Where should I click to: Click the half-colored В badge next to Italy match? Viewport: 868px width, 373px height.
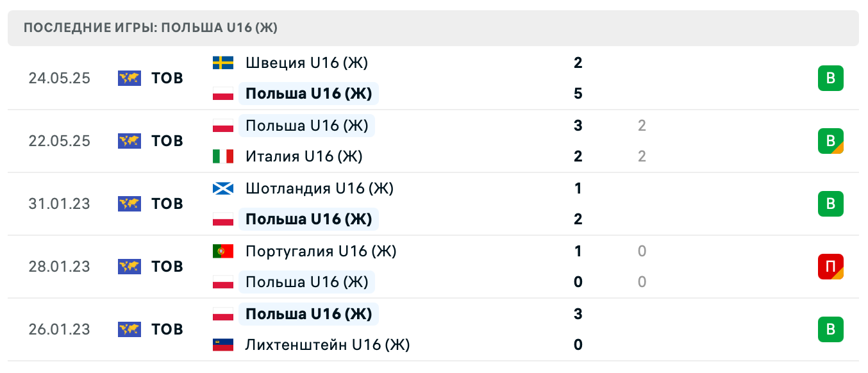(831, 141)
